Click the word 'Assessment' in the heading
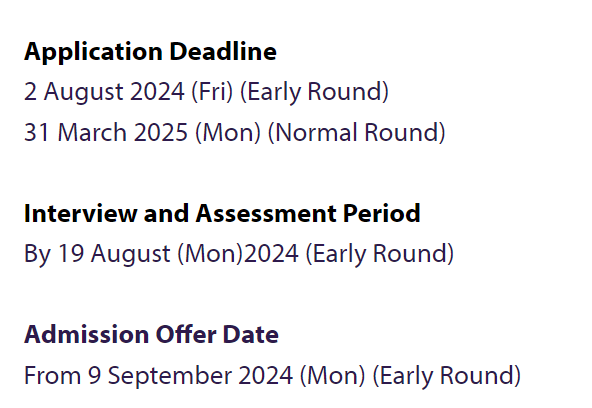 point(266,213)
